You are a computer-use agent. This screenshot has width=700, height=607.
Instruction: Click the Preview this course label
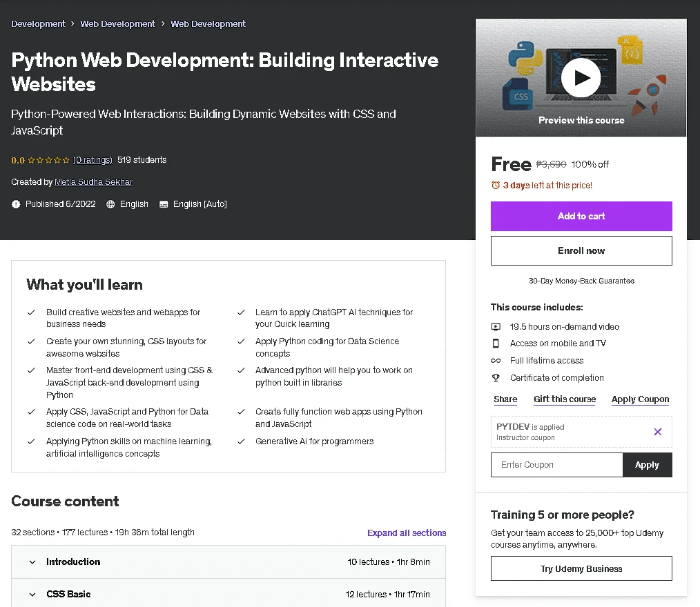[x=581, y=121]
